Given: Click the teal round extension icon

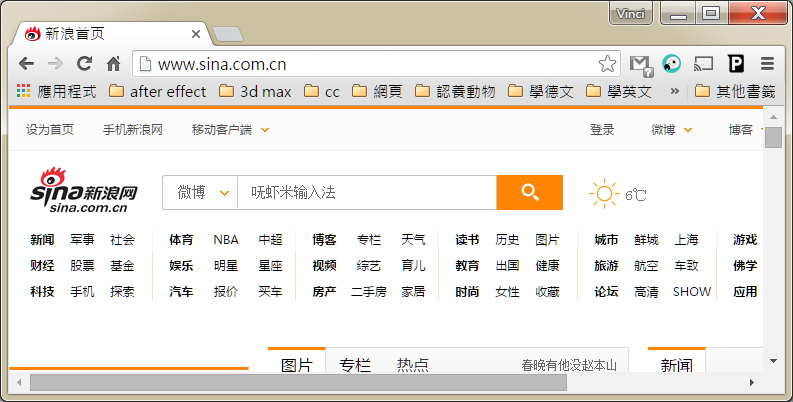Looking at the screenshot, I should click(x=672, y=64).
